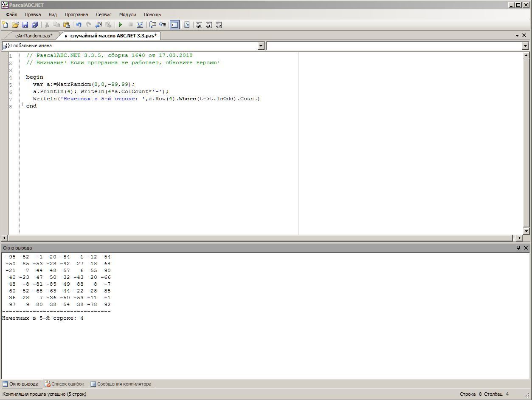Expand the Глобальные имена dropdown
Viewport: 532px width, 400px height.
click(x=261, y=46)
